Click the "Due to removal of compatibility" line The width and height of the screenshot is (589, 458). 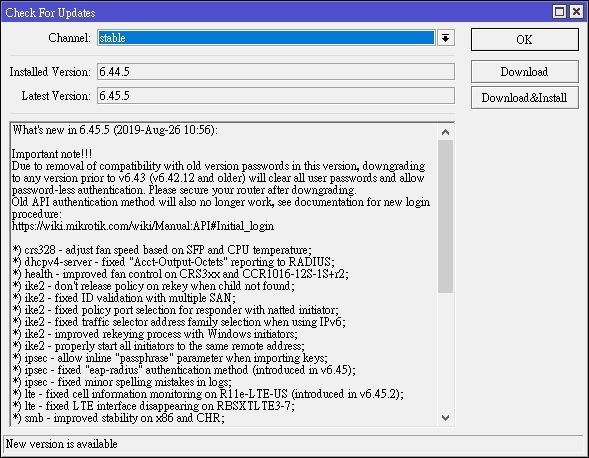(218, 166)
